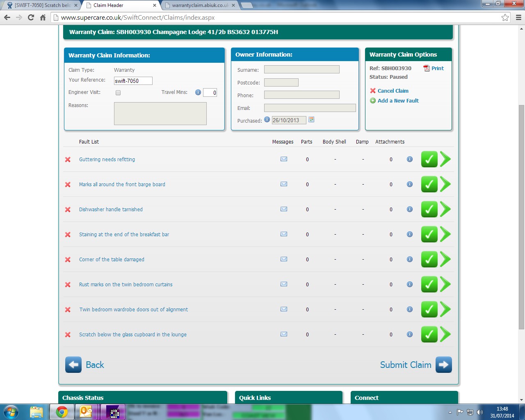Viewport: 525px width, 420px height.
Task: Toggle the Engineer Visit checkbox
Action: click(118, 93)
